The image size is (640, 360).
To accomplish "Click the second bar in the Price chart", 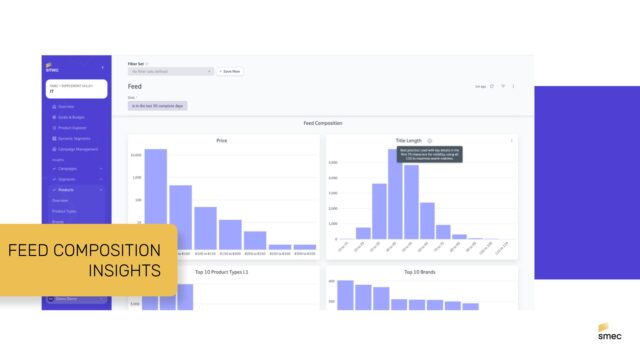I will point(181,217).
